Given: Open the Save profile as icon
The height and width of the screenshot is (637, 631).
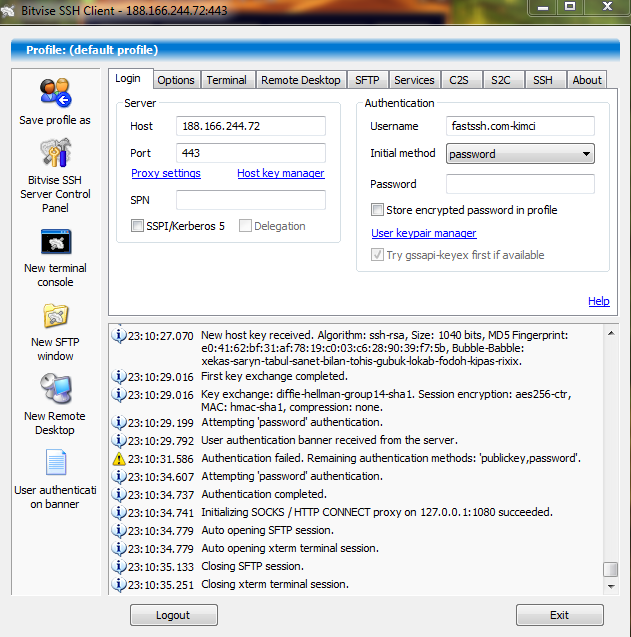Looking at the screenshot, I should click(x=56, y=93).
